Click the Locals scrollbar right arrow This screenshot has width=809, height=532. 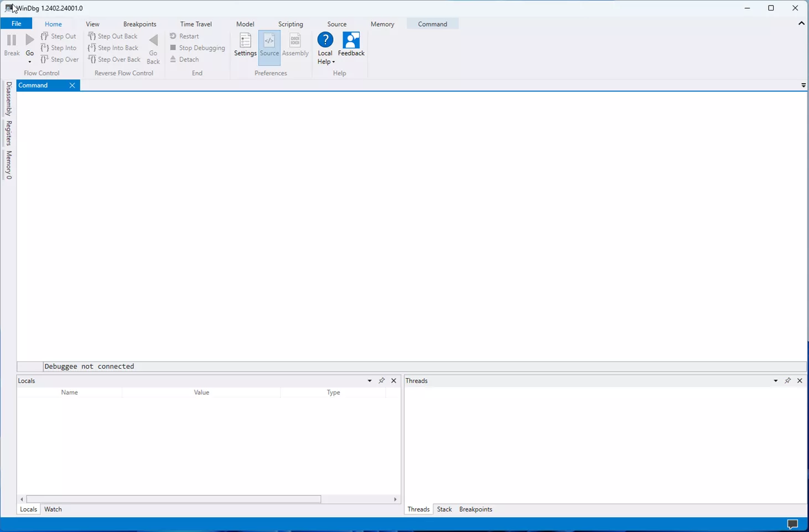pos(395,499)
